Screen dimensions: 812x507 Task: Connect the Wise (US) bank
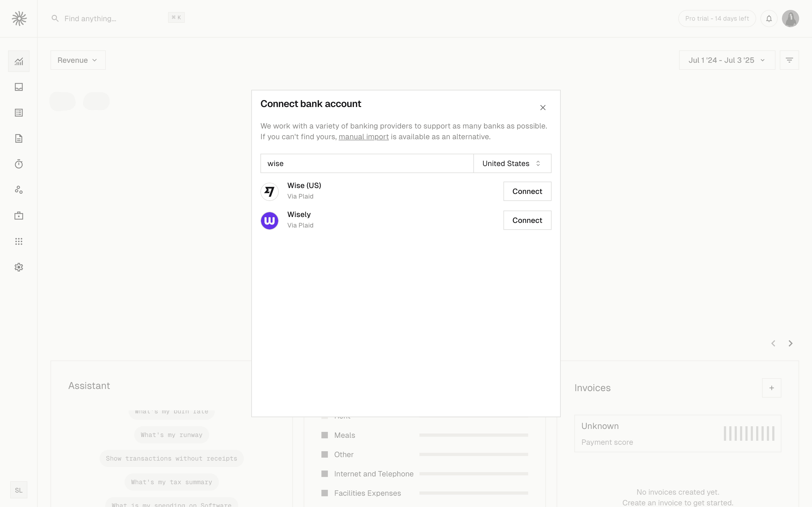click(527, 191)
